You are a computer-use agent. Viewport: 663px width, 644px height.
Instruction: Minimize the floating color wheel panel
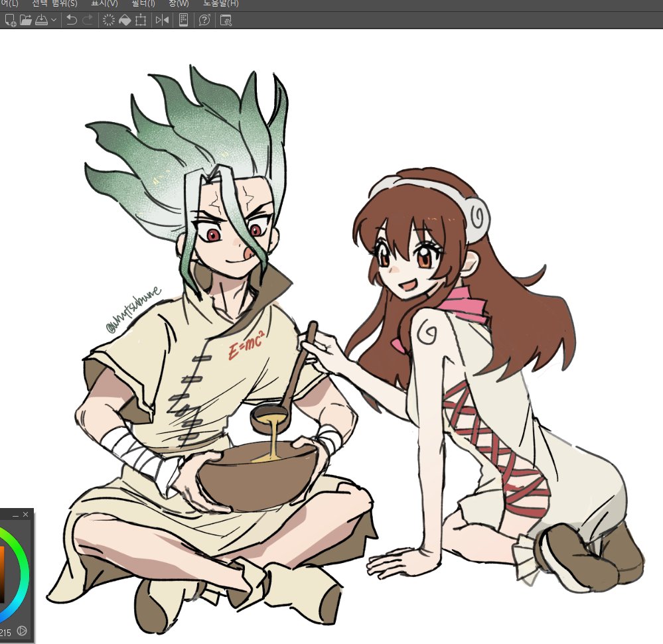[x=16, y=515]
